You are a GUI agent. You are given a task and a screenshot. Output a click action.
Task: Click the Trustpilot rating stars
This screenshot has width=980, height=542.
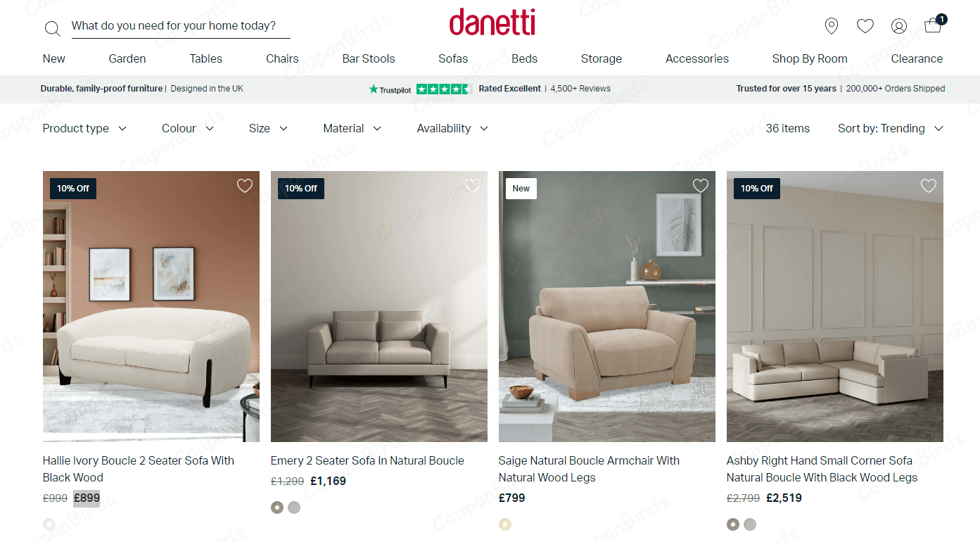444,89
